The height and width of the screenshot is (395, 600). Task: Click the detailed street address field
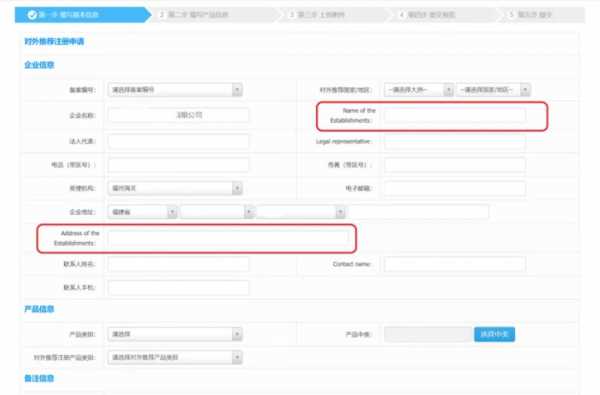click(x=419, y=212)
